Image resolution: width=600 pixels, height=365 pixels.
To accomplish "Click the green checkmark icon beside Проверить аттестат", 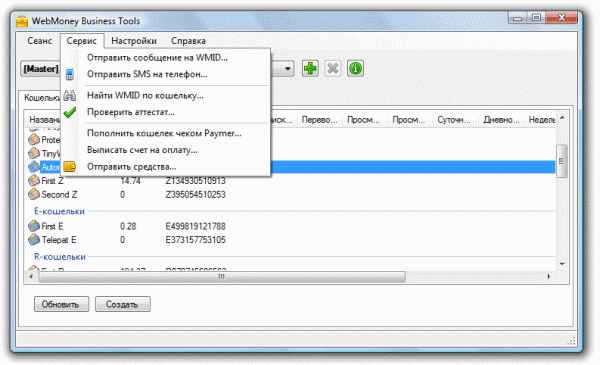I will point(70,112).
